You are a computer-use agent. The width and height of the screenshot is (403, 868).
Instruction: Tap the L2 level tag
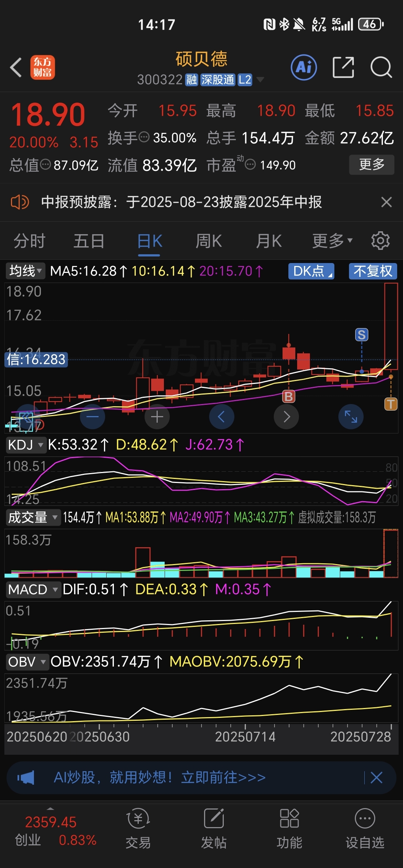pyautogui.click(x=245, y=80)
